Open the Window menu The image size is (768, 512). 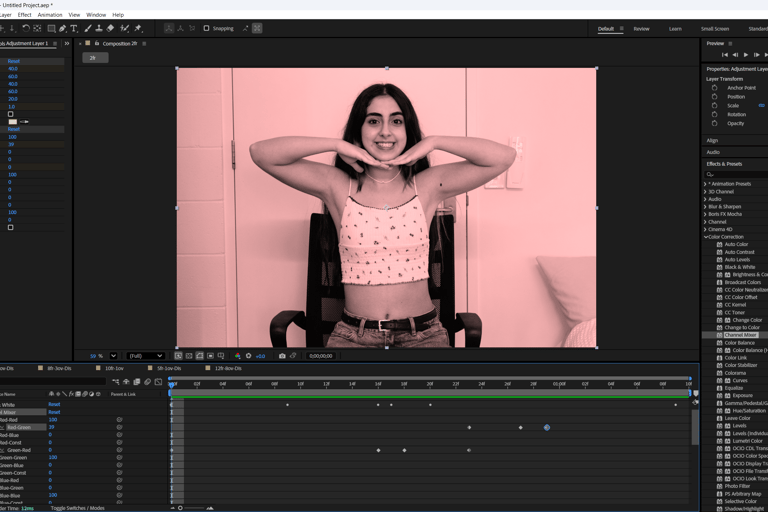point(96,15)
